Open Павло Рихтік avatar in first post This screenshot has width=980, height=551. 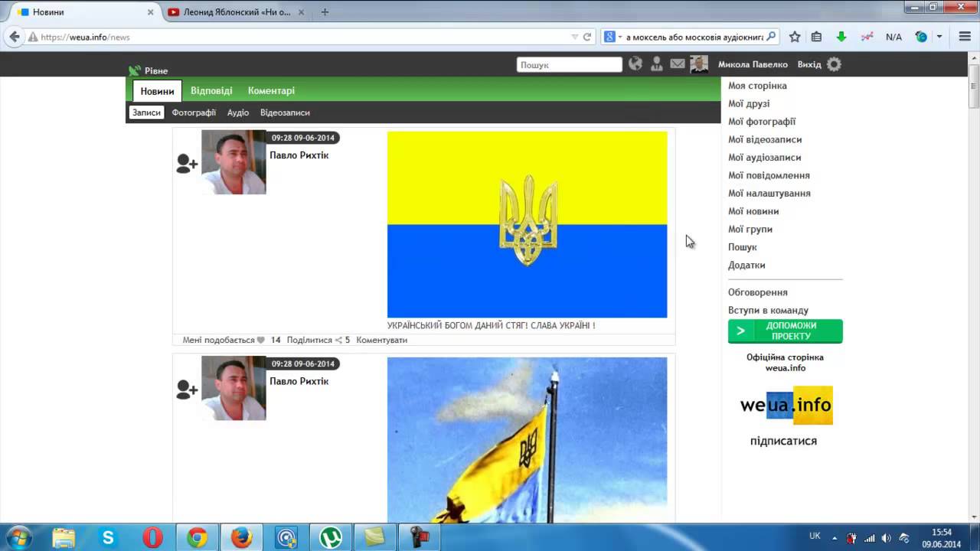coord(234,161)
